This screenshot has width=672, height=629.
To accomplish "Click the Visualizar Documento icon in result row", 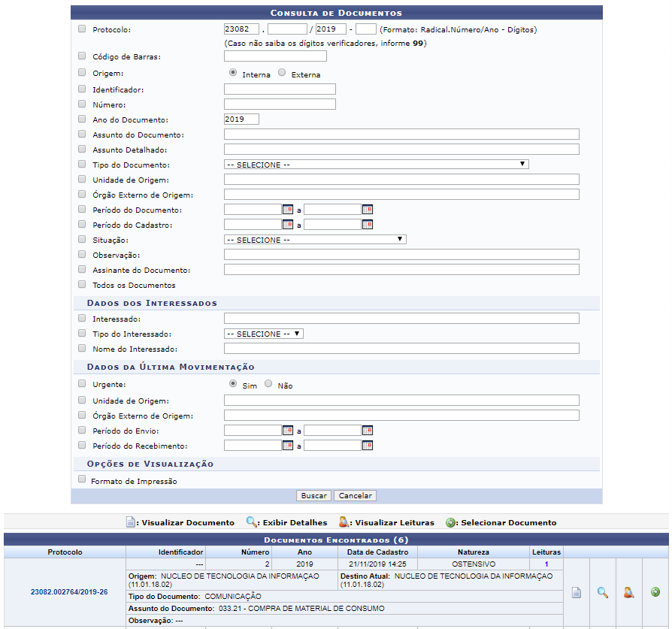I will 577,592.
